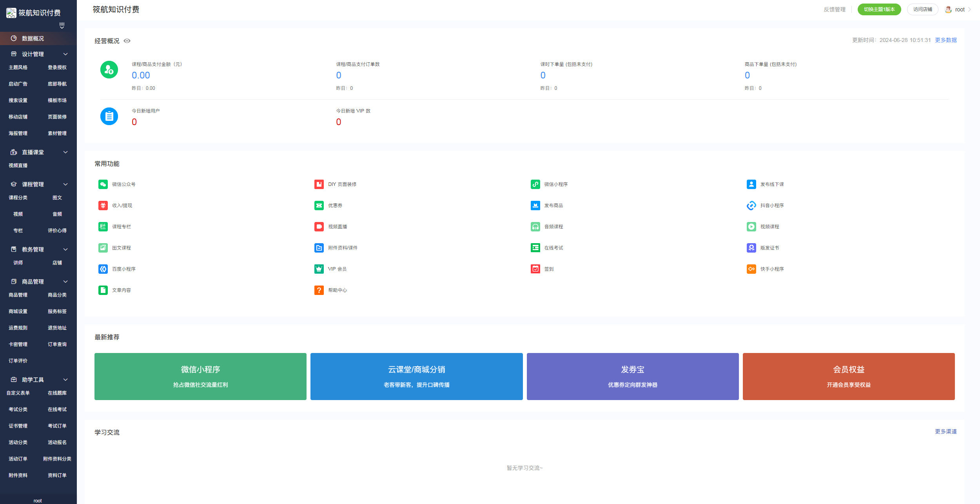Select 数据概况 in the sidebar
This screenshot has height=504, width=980.
[33, 38]
